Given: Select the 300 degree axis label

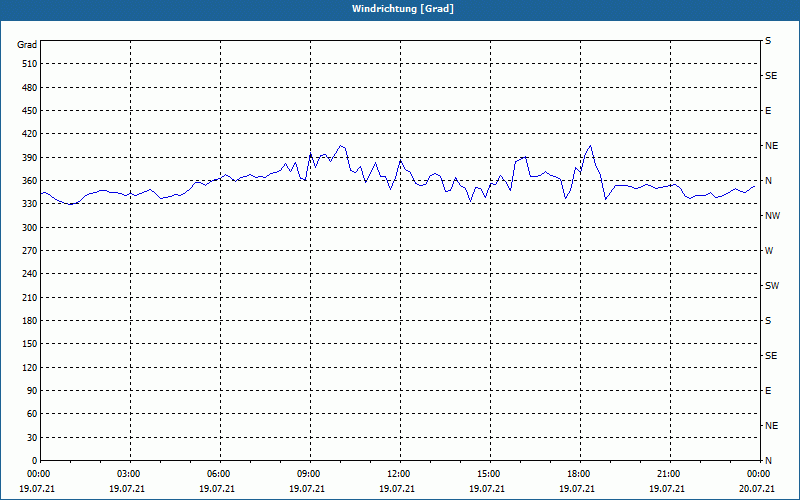Looking at the screenshot, I should pyautogui.click(x=30, y=227).
